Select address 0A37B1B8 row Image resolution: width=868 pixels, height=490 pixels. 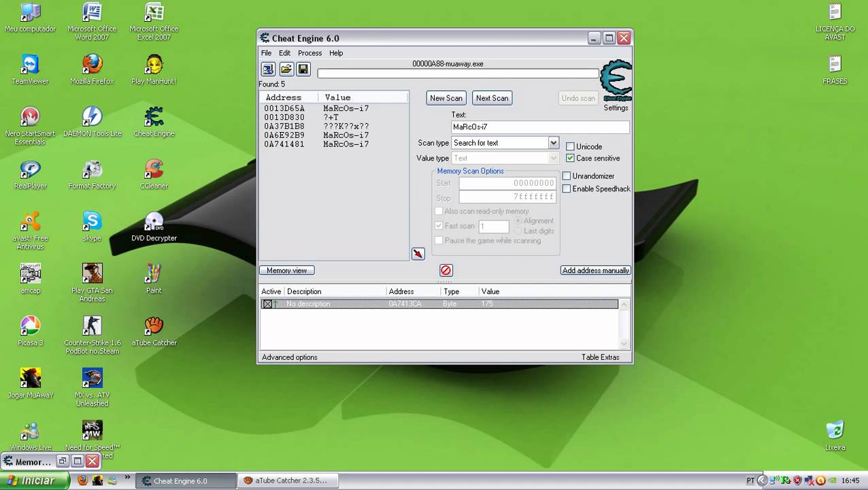pos(333,126)
